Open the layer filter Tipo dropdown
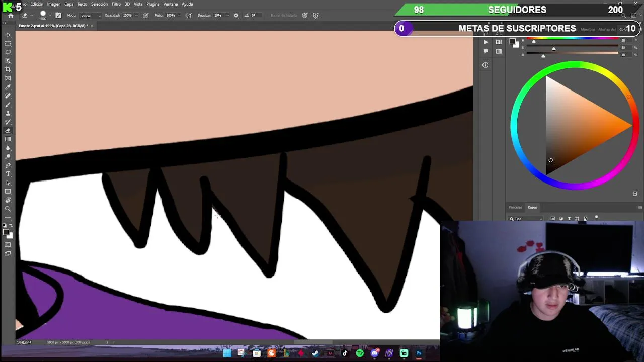The height and width of the screenshot is (362, 644). 526,219
